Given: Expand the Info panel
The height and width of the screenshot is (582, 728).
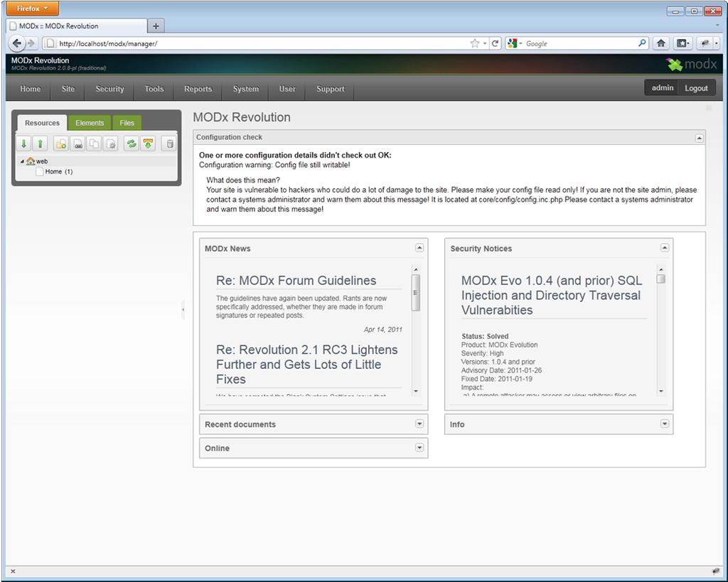Looking at the screenshot, I should click(665, 424).
